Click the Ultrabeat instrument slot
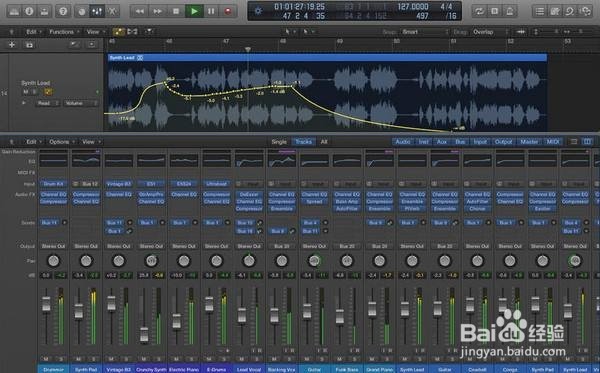 pyautogui.click(x=217, y=184)
